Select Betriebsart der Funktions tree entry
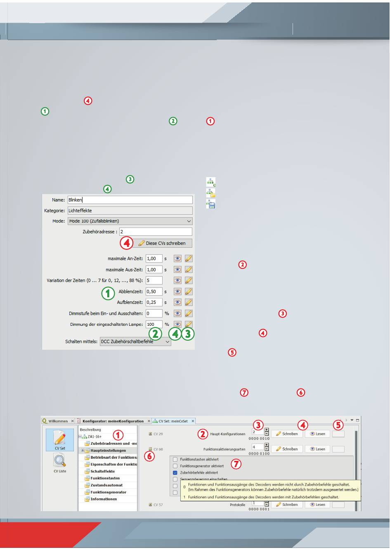The height and width of the screenshot is (550, 392). [x=111, y=458]
